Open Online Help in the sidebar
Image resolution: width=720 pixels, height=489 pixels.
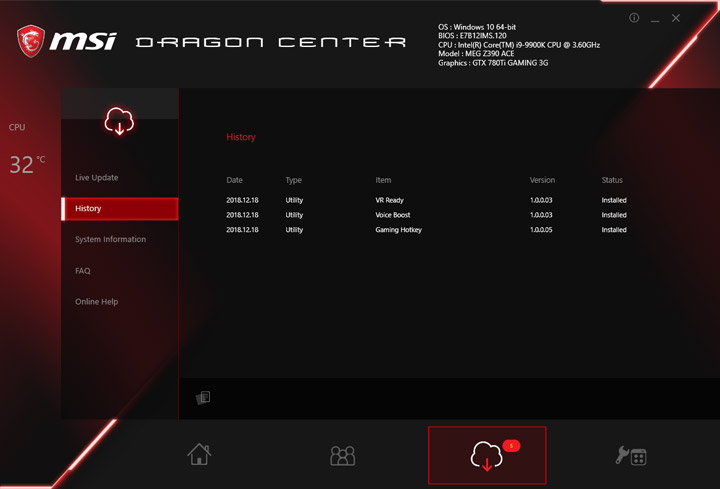96,302
